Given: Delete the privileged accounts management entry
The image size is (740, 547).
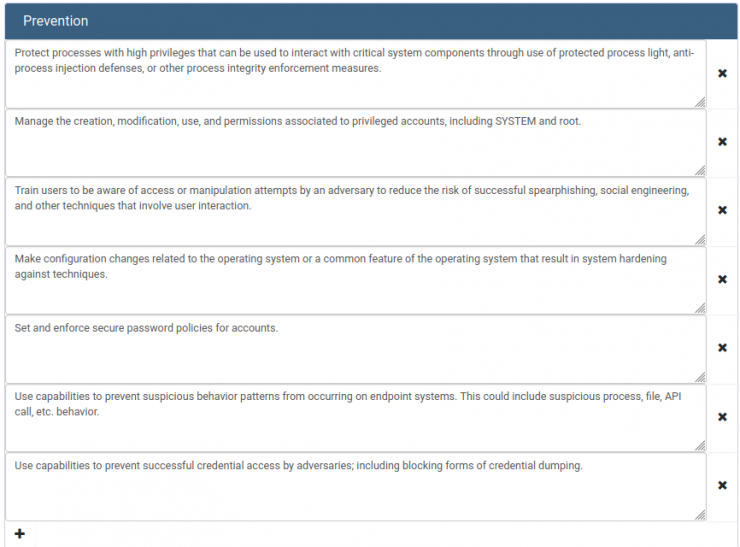Looking at the screenshot, I should pos(722,142).
